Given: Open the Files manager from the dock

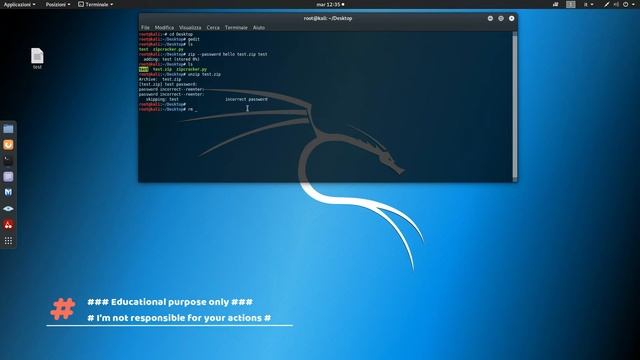Looking at the screenshot, I should pos(8,129).
